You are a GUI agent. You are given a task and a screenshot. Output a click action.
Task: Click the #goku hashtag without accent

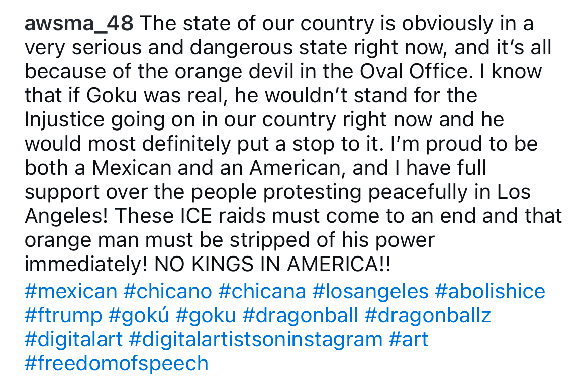pos(206,315)
